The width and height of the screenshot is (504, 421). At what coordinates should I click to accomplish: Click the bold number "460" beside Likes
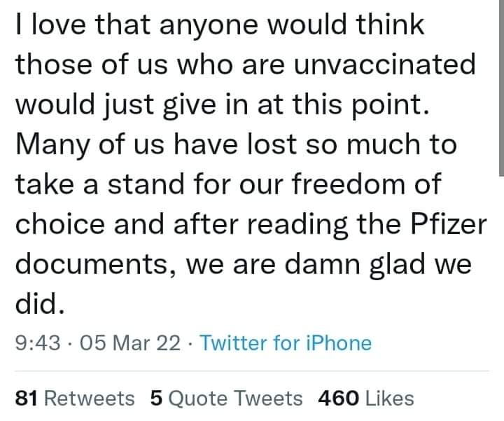(339, 399)
